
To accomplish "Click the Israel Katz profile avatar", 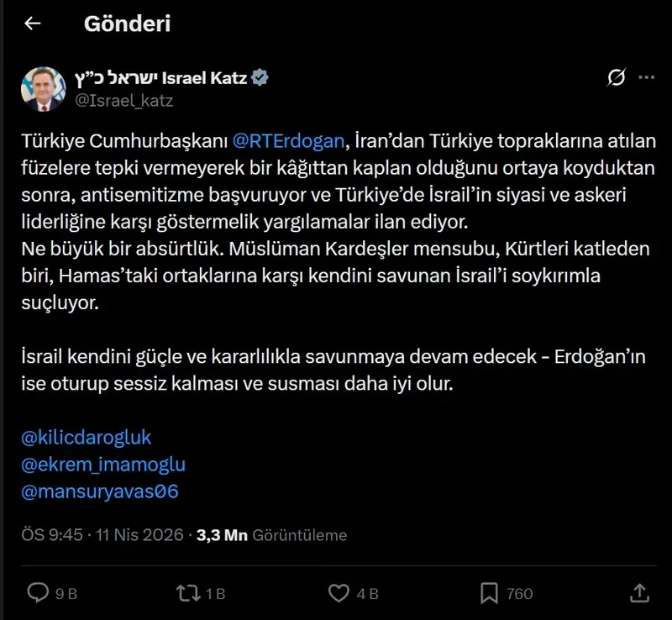I will (42, 85).
